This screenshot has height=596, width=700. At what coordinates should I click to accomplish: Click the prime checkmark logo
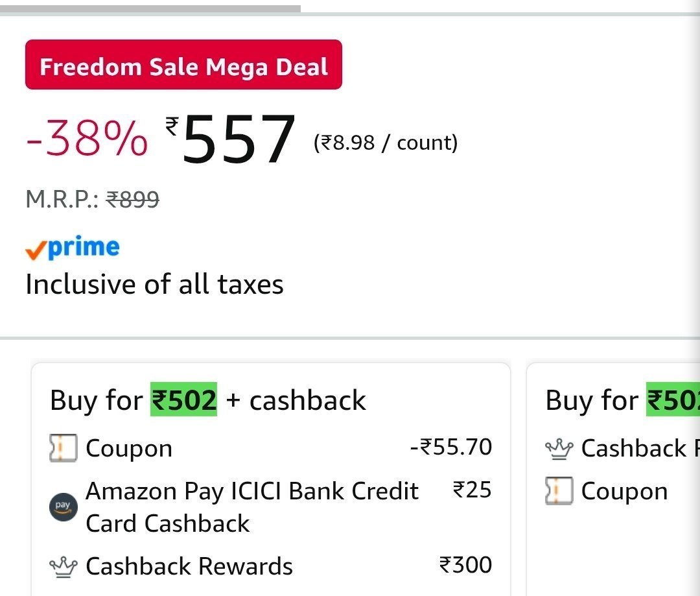tap(73, 248)
